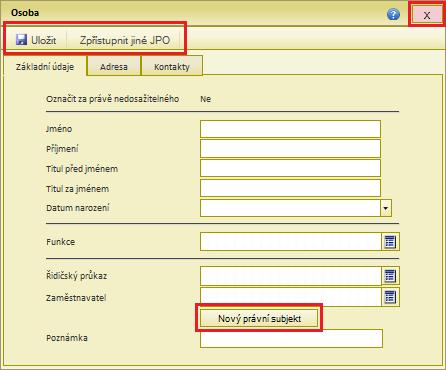Focus the Titul za jménem field
446x370 pixels.
tap(290, 188)
